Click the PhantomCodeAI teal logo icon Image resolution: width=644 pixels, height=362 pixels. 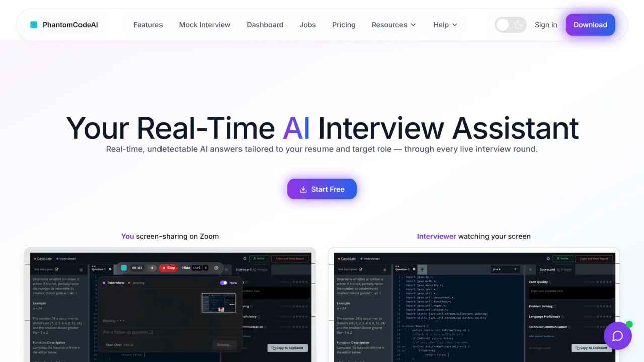click(x=34, y=25)
